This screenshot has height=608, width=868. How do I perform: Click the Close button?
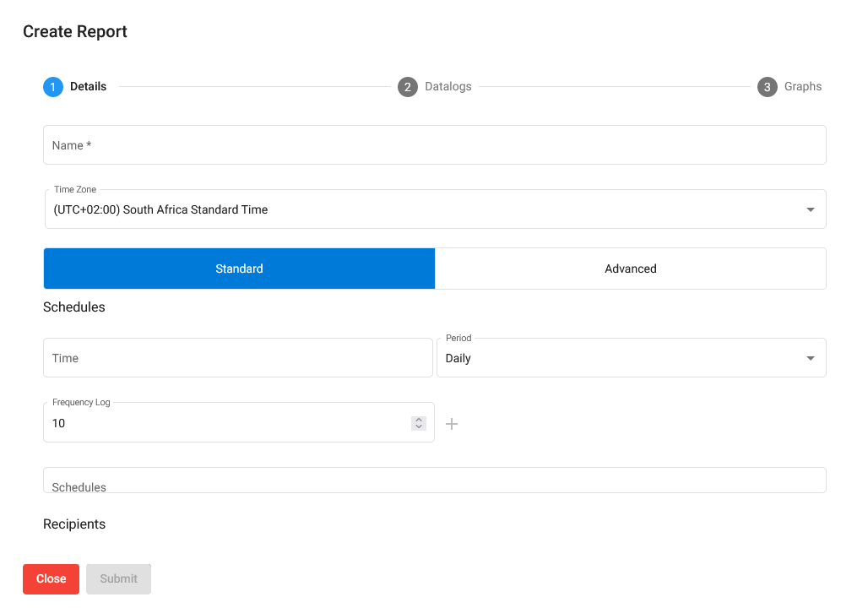[x=51, y=578]
